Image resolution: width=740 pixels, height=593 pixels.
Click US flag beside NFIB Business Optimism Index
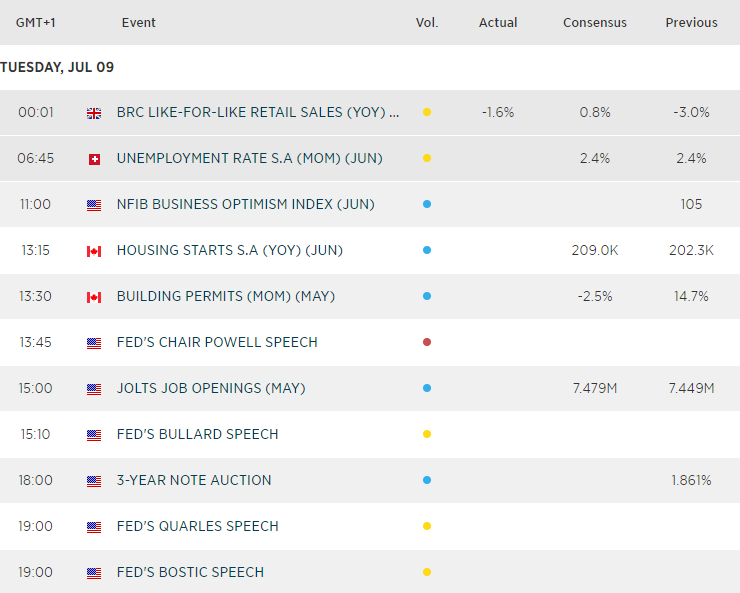94,205
